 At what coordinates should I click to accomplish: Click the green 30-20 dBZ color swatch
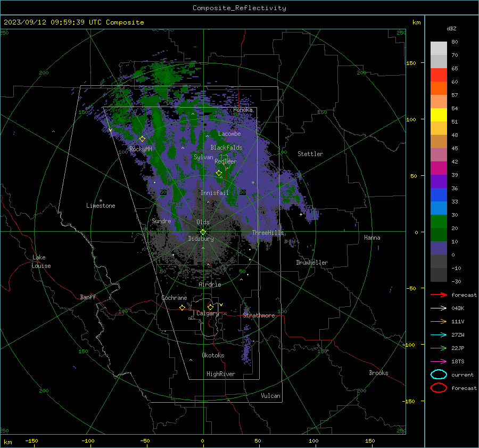[439, 222]
